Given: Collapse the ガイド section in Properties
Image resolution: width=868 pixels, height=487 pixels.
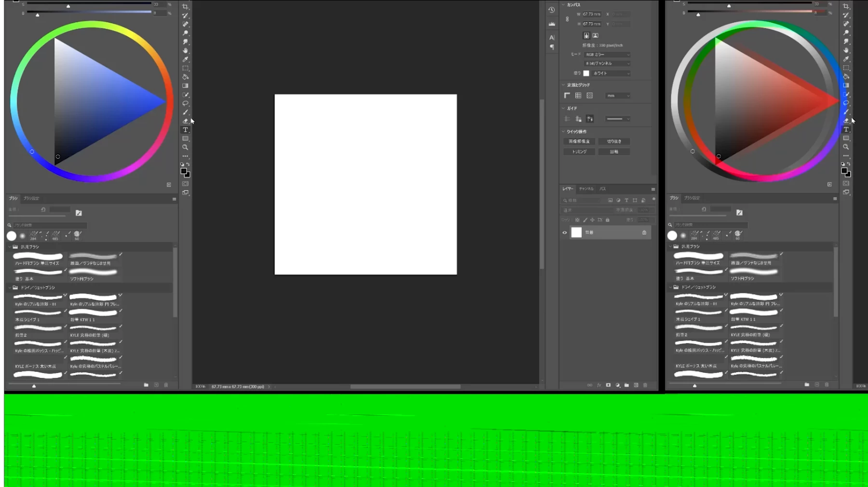Looking at the screenshot, I should (563, 108).
